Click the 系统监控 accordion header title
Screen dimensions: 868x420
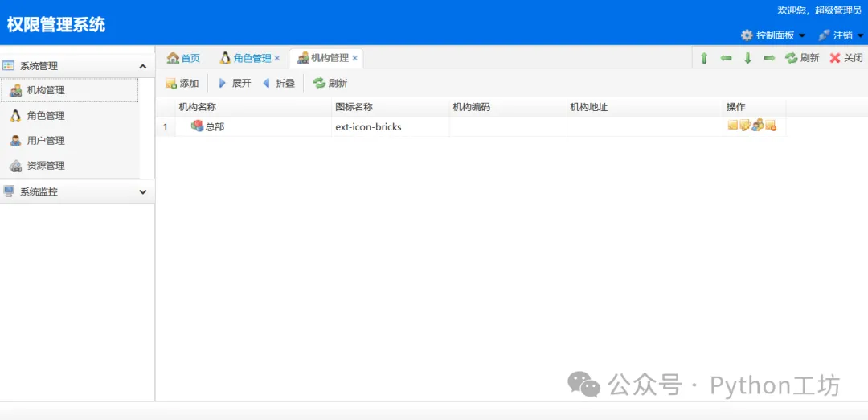click(x=39, y=192)
